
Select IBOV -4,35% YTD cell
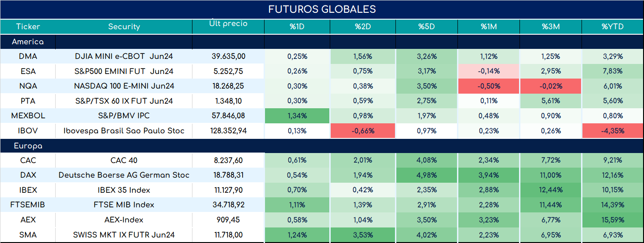click(613, 131)
